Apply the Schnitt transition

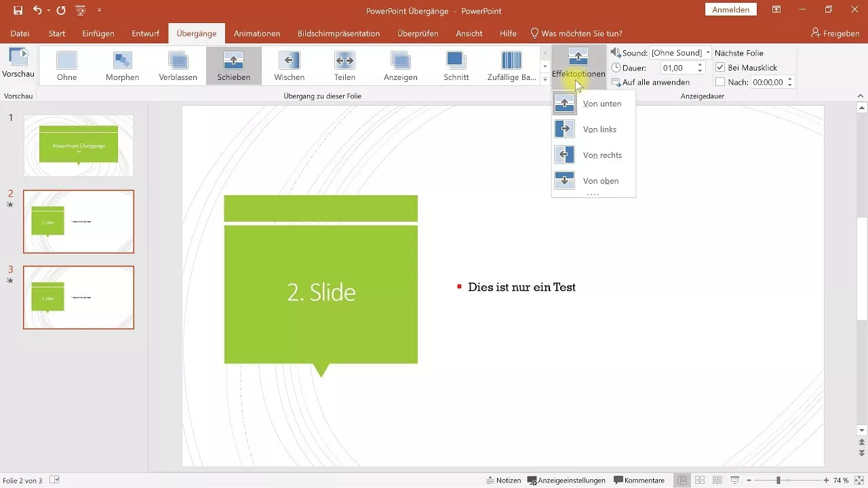coord(456,64)
